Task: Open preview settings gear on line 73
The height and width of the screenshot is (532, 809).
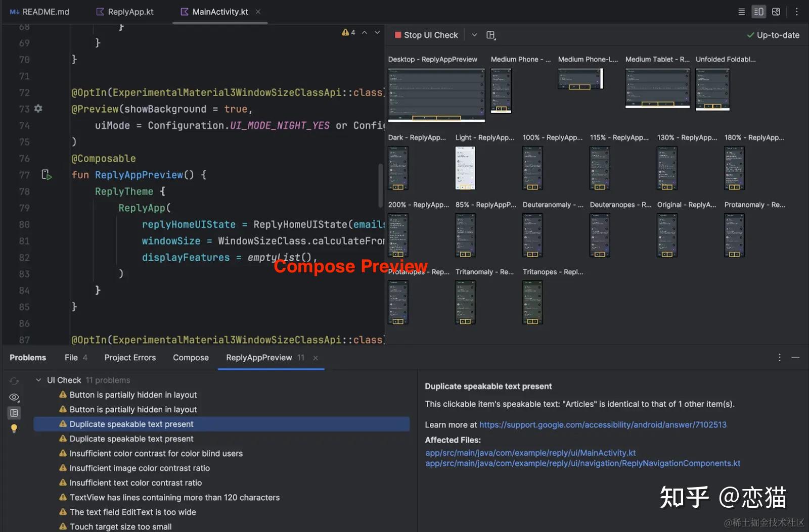Action: pyautogui.click(x=38, y=109)
